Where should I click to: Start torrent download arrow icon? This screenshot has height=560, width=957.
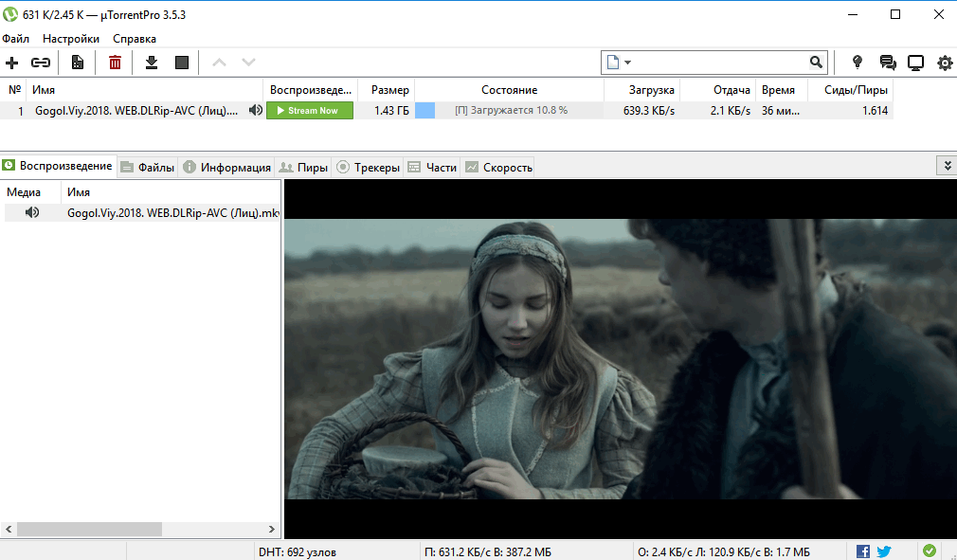point(152,63)
